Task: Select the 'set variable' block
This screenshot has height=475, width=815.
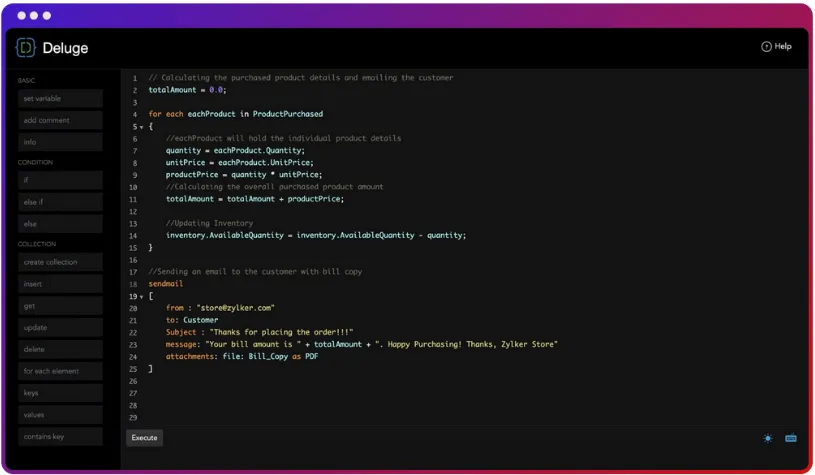Action: pos(60,98)
